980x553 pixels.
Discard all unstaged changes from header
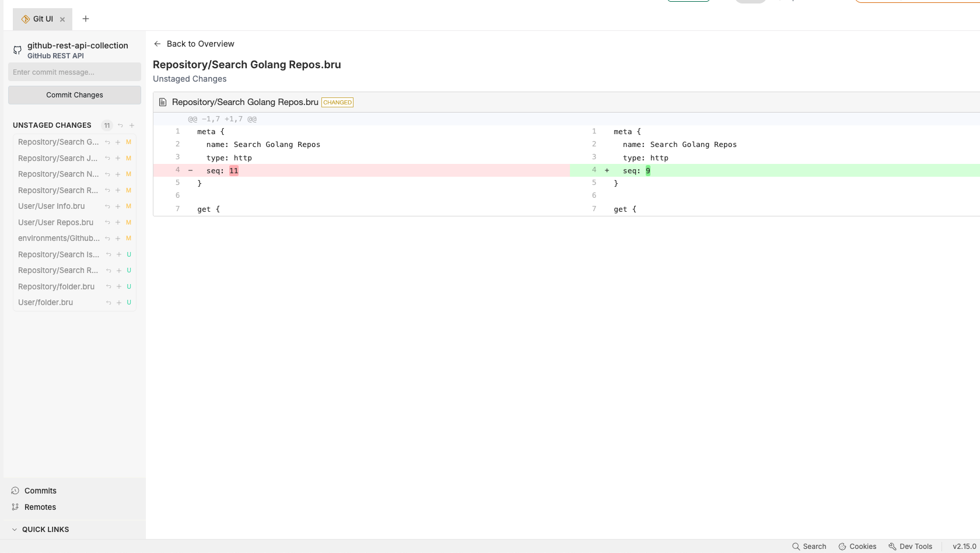click(x=120, y=125)
